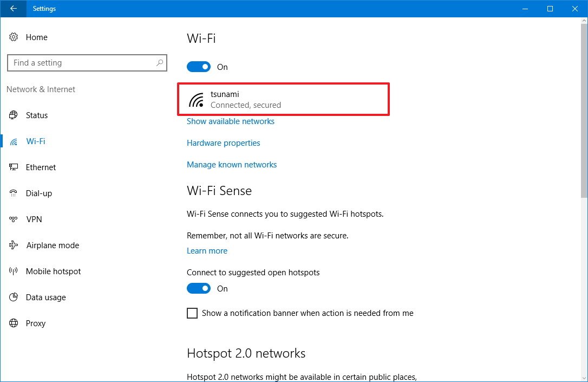Select the connected tsunami network
Image resolution: width=588 pixels, height=382 pixels.
(x=283, y=99)
